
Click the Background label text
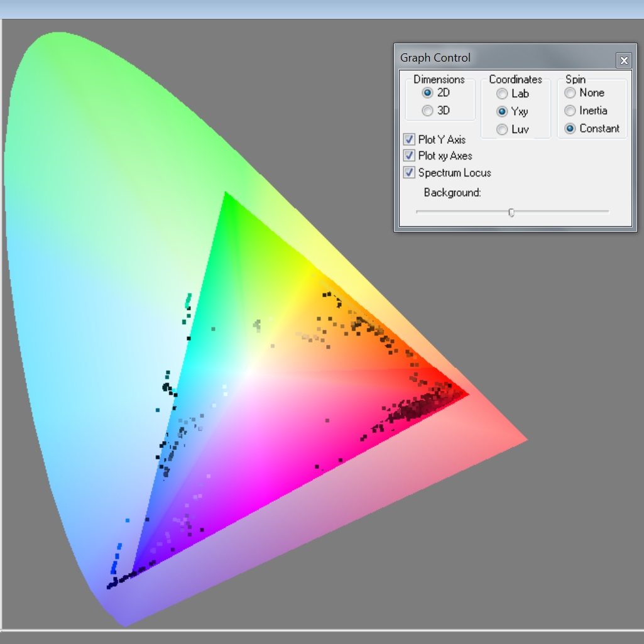(452, 193)
